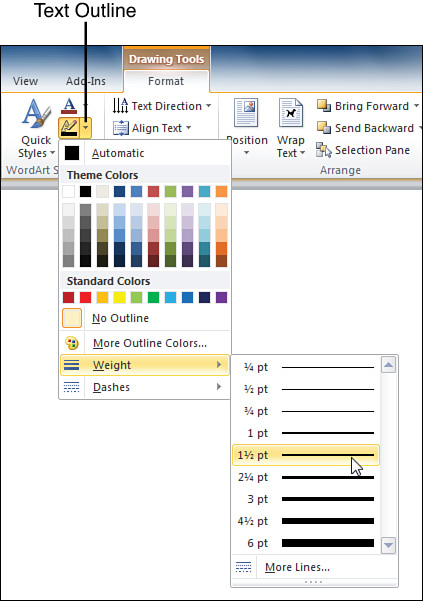The width and height of the screenshot is (423, 601).
Task: Open the More Lines option
Action: pos(314,567)
